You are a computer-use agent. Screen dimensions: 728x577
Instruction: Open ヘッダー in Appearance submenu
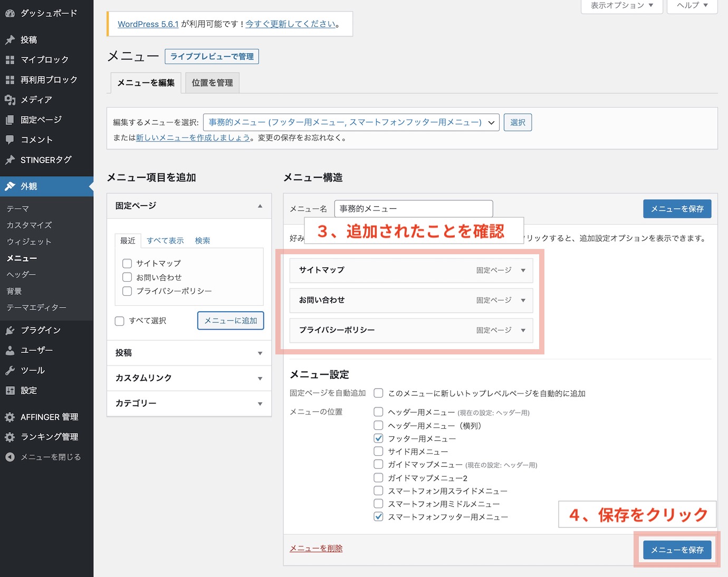pyautogui.click(x=21, y=274)
